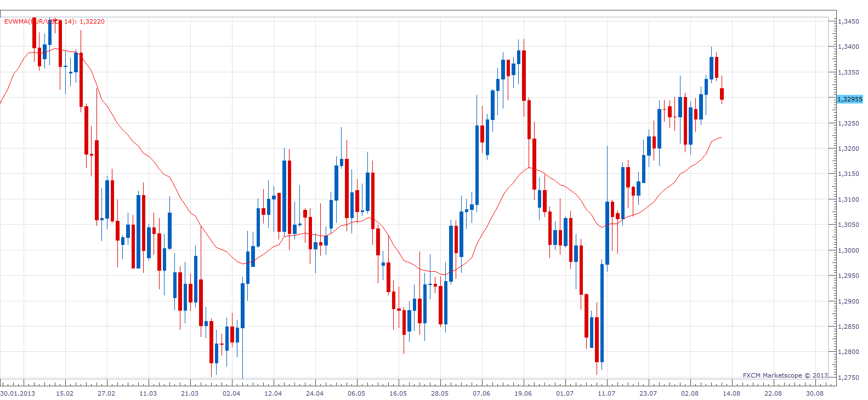
Task: Click the 1,2950 price axis label
Action: [x=849, y=276]
